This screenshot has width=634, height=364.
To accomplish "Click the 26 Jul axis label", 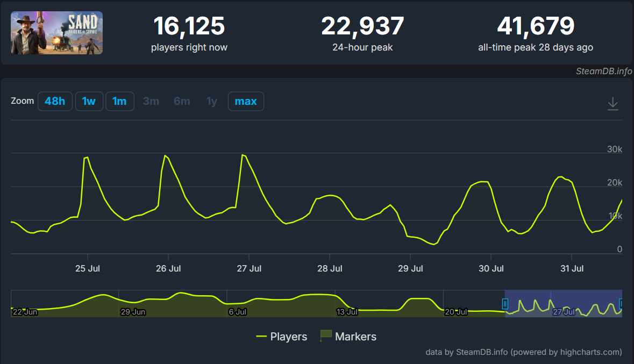I will 168,268.
